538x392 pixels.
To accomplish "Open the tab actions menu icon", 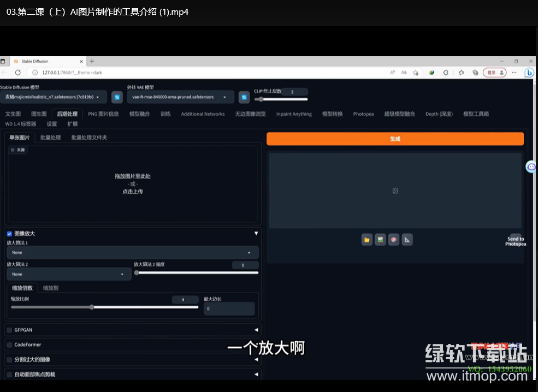I will point(3,61).
